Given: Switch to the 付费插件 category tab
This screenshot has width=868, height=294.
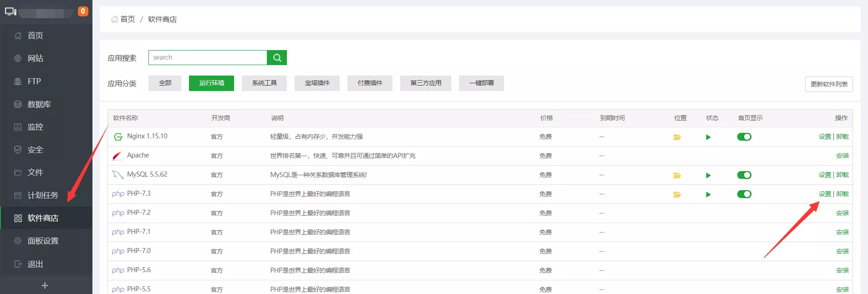Looking at the screenshot, I should [x=370, y=83].
